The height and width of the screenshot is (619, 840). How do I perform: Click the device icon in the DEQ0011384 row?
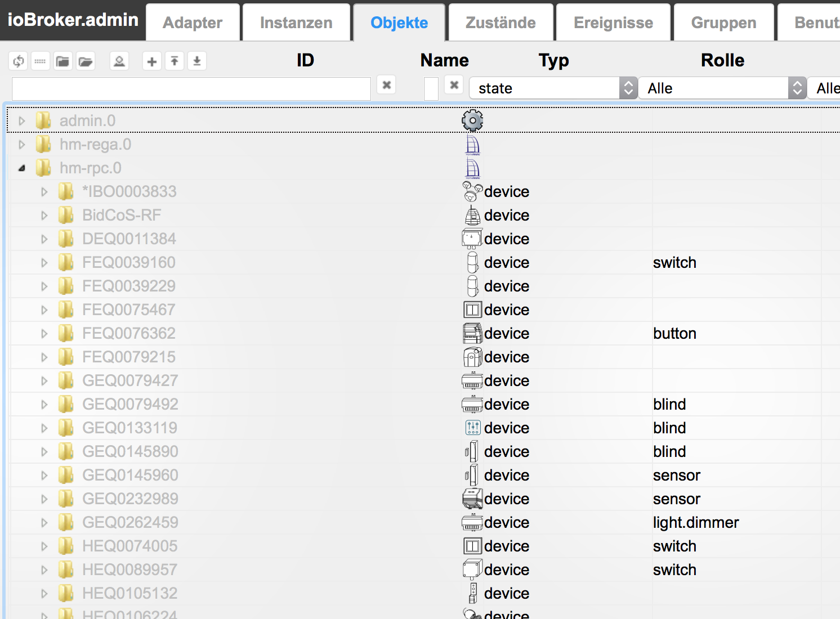click(x=472, y=239)
